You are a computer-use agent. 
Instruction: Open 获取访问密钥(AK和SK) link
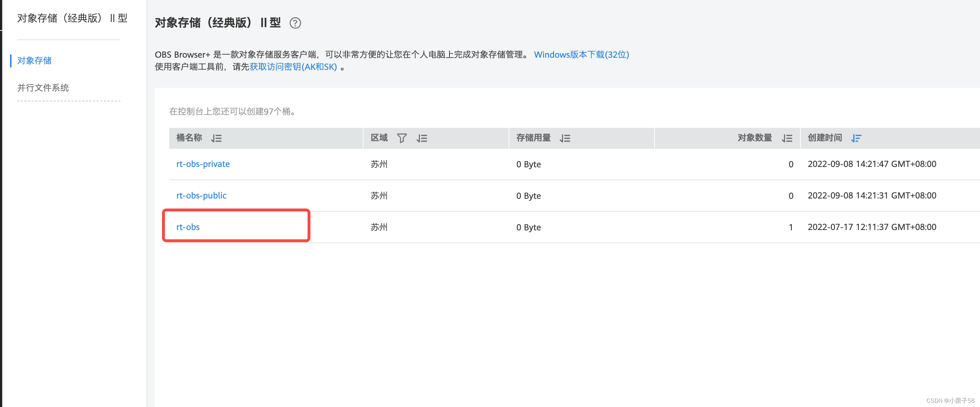coord(293,67)
